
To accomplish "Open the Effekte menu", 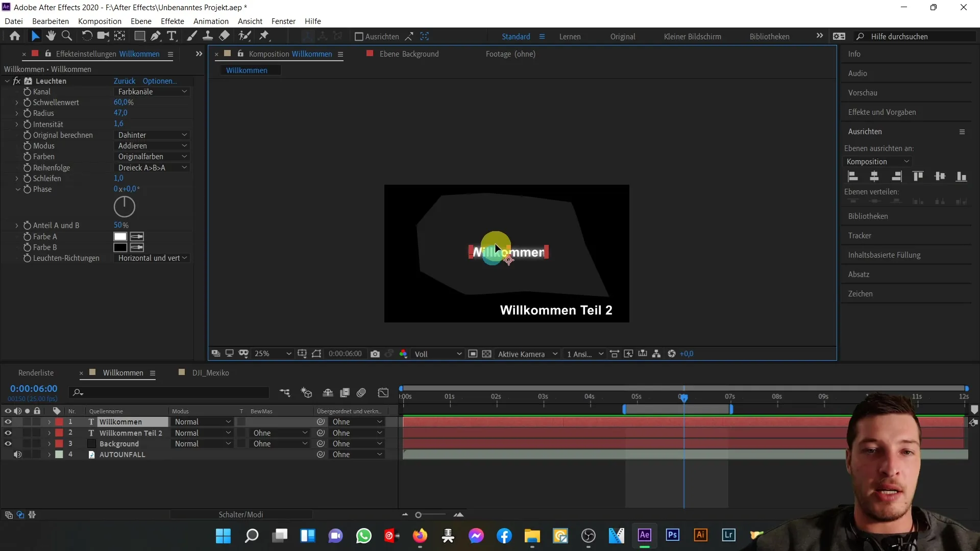I will (x=173, y=21).
